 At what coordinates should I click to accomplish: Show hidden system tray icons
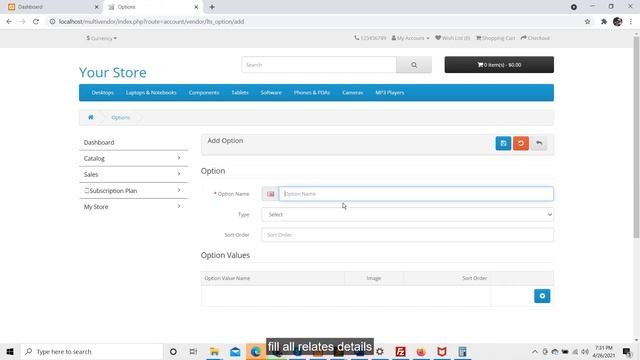534,351
